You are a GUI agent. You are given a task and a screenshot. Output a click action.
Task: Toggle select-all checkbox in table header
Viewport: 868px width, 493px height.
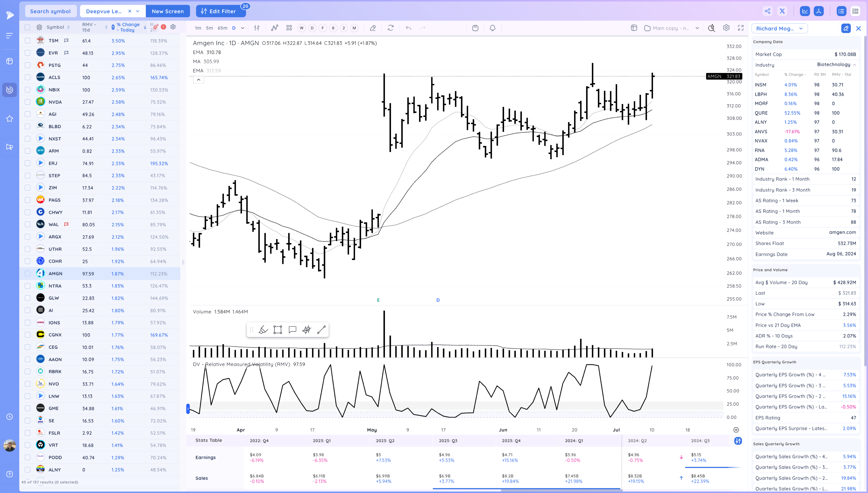tap(28, 27)
